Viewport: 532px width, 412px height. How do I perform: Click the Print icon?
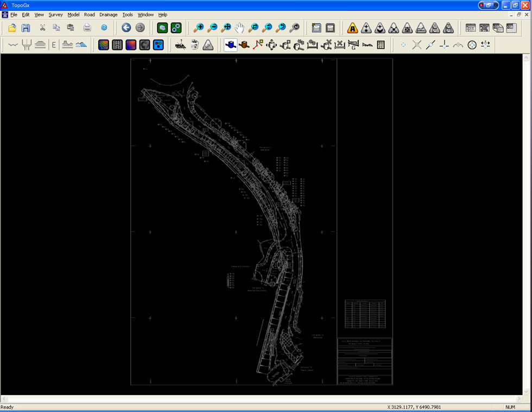click(87, 28)
